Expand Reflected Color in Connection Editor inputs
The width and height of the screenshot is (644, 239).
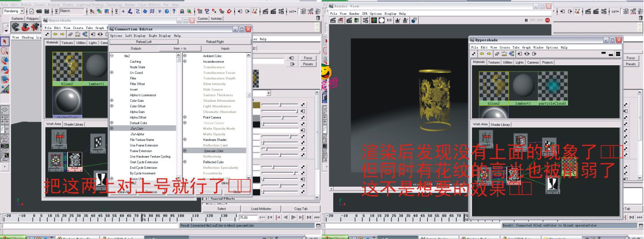pyautogui.click(x=185, y=162)
